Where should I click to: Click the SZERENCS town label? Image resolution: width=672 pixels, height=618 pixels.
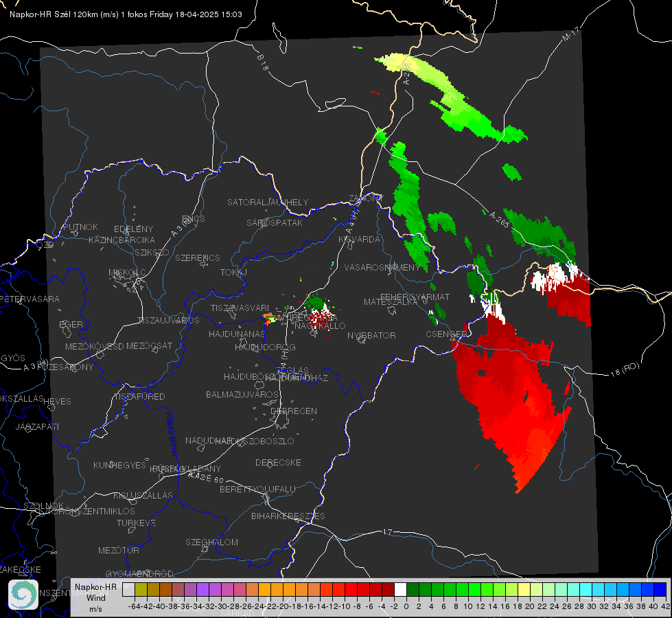point(198,257)
